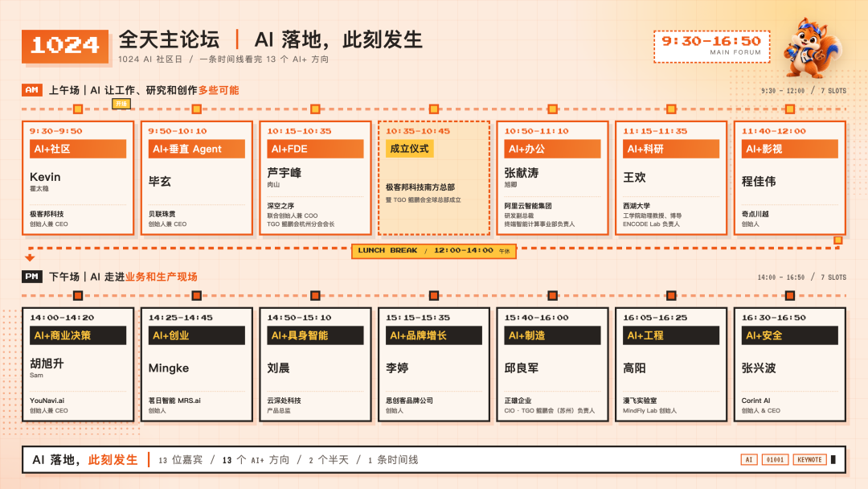This screenshot has width=868, height=489.
Task: Click the 01001 tag in bottom bar
Action: pyautogui.click(x=775, y=460)
